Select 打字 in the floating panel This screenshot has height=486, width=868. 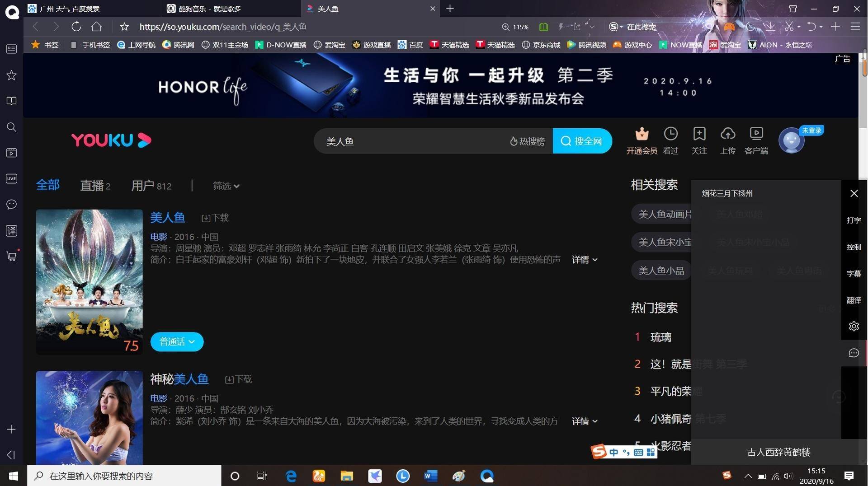coord(854,220)
